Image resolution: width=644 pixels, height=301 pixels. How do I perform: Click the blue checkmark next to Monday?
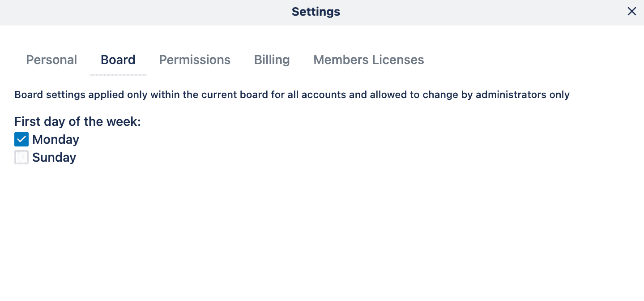coord(21,139)
